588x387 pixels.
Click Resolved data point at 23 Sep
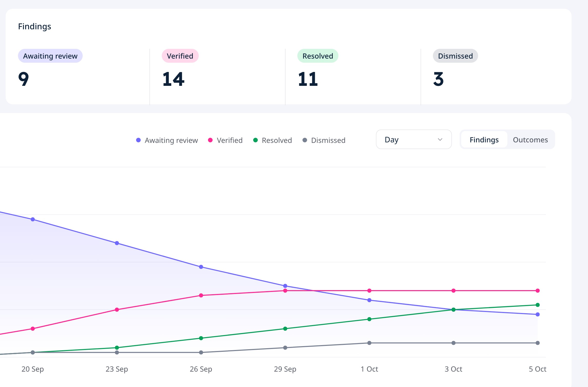(117, 348)
